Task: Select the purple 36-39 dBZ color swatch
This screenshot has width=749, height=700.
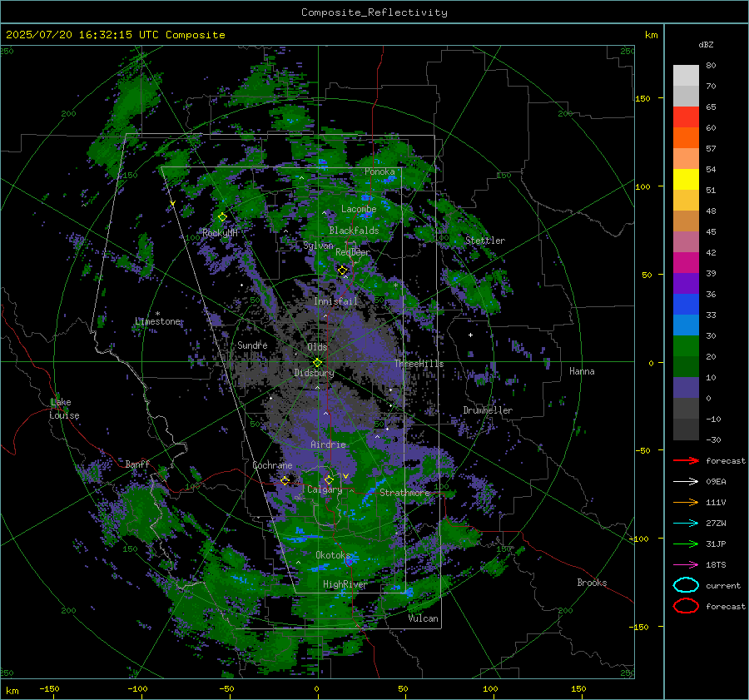Action: [686, 284]
